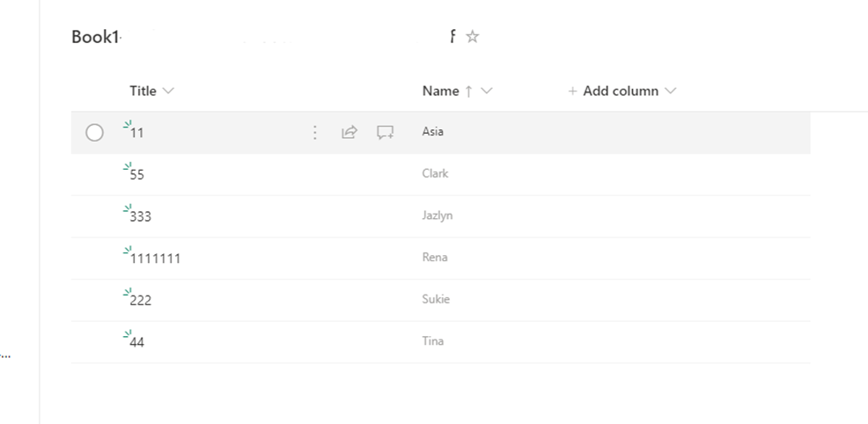Click the Book1 list title
This screenshot has height=424, width=868.
[x=95, y=36]
